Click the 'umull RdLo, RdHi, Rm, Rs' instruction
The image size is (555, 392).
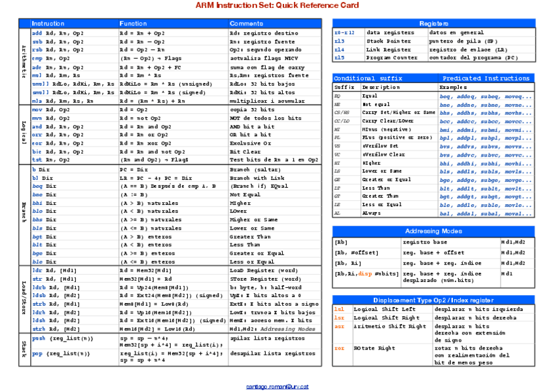tap(73, 84)
